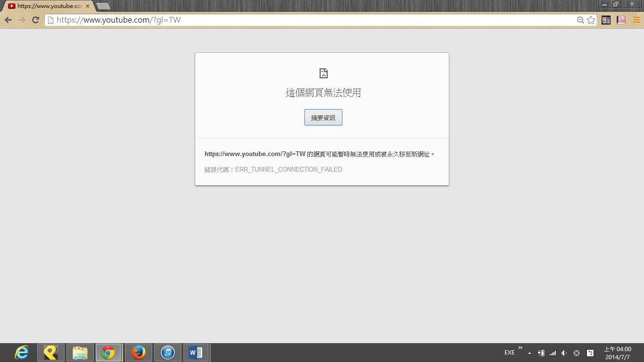Open iTunes from the taskbar

[x=168, y=353]
